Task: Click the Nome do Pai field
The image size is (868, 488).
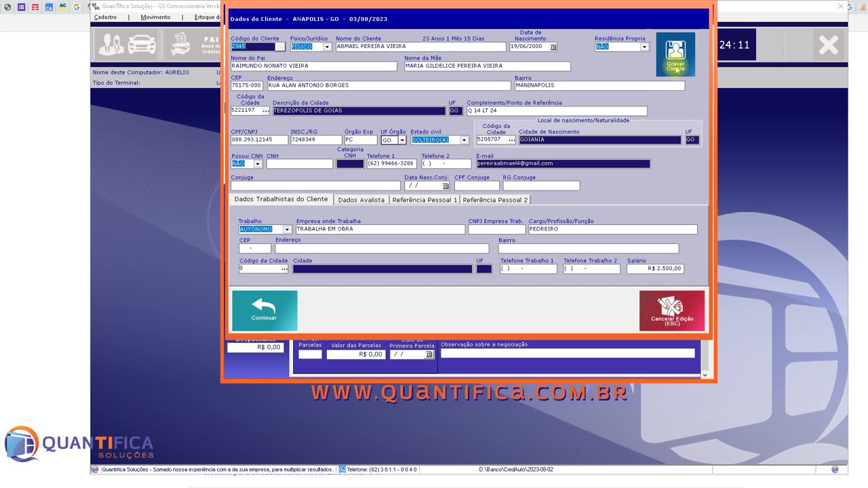Action: [314, 66]
